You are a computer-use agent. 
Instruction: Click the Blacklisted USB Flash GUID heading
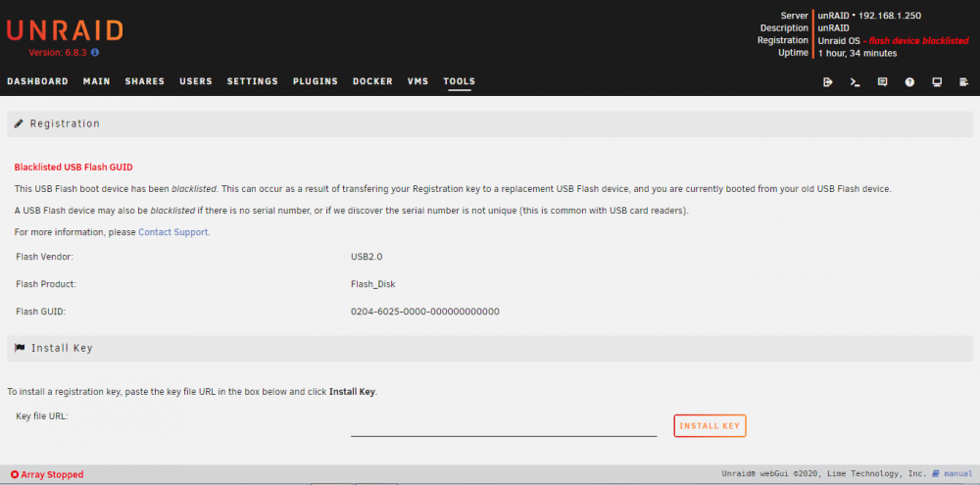[73, 168]
